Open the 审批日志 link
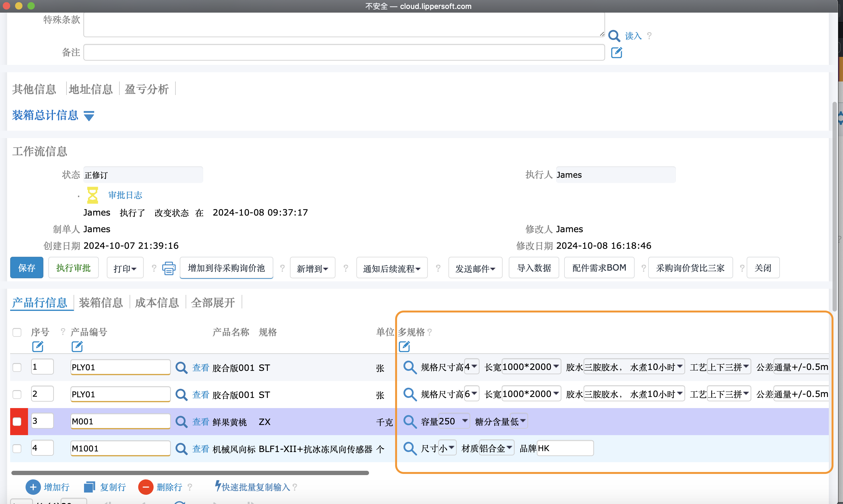Viewport: 843px width, 504px height. (125, 195)
